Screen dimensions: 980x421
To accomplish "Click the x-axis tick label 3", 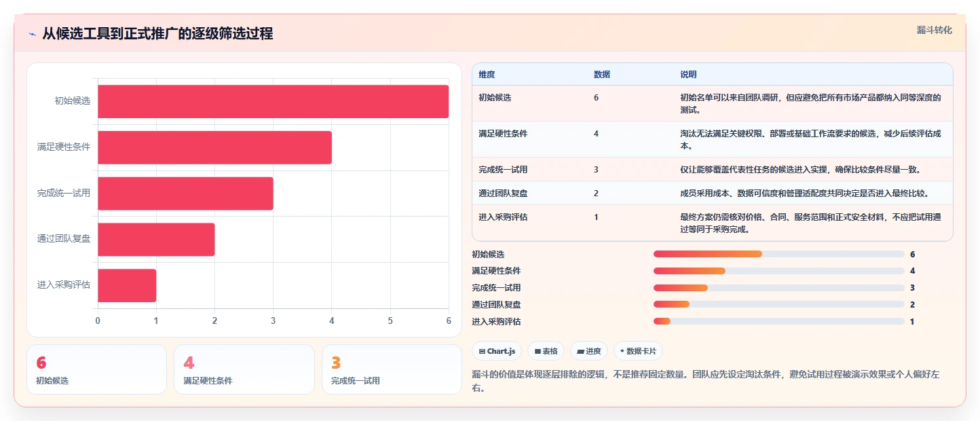I will tap(273, 321).
